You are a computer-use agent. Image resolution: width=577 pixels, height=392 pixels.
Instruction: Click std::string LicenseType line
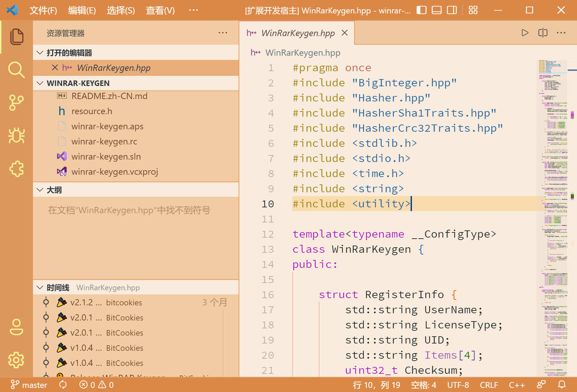pyautogui.click(x=424, y=325)
